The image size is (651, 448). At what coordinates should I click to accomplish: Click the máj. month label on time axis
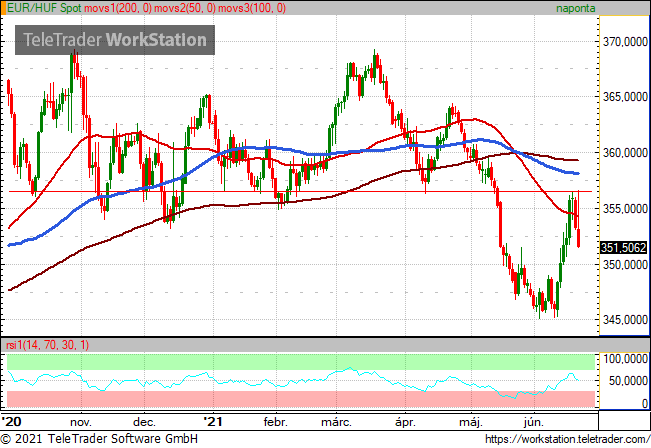(471, 423)
